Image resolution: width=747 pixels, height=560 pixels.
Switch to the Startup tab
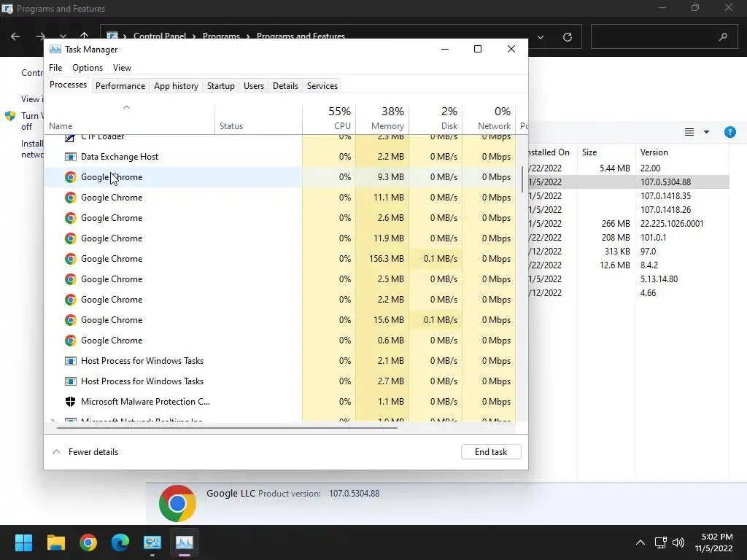[x=220, y=86]
